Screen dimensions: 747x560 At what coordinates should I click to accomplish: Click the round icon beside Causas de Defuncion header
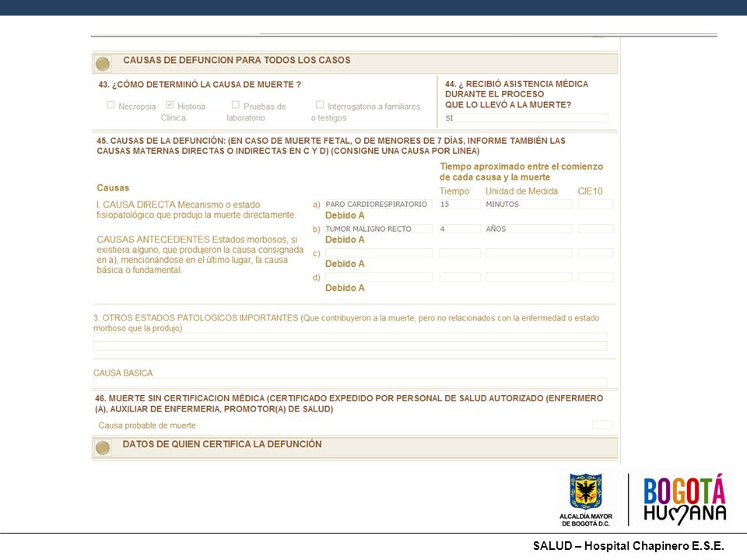(x=103, y=64)
